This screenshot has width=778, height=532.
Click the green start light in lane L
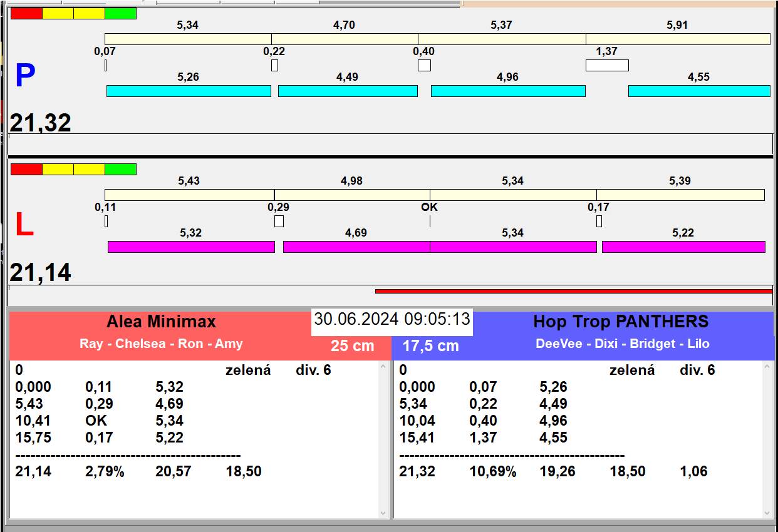[120, 169]
